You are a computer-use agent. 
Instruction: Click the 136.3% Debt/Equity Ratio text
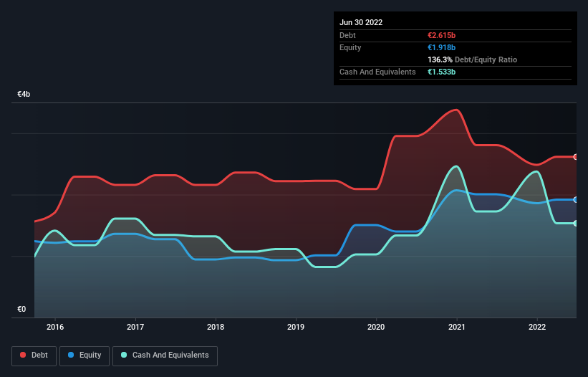point(472,59)
